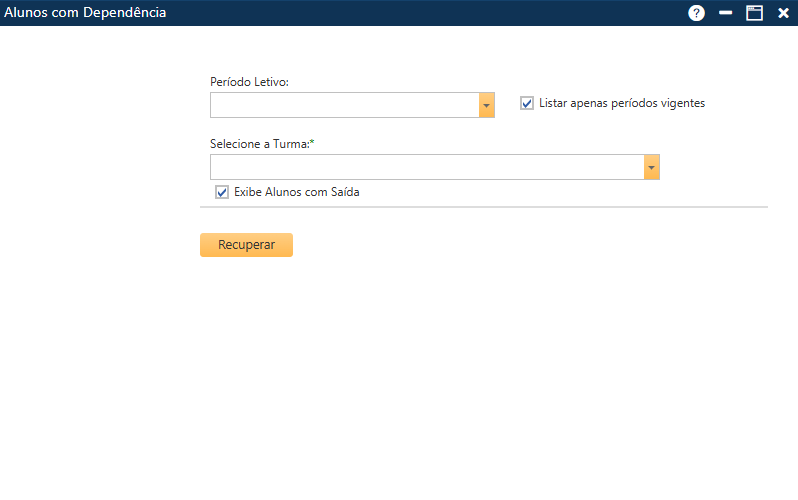Click the 'Listar apenas períodos vigentes' label text
Screen dimensions: 798x500
coord(621,103)
